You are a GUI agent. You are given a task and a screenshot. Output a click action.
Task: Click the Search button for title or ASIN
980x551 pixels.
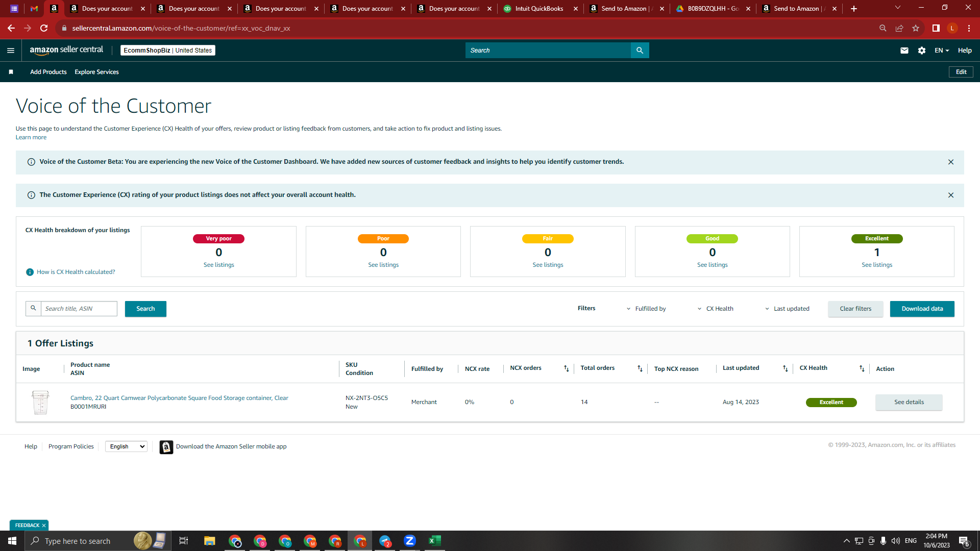[145, 309]
